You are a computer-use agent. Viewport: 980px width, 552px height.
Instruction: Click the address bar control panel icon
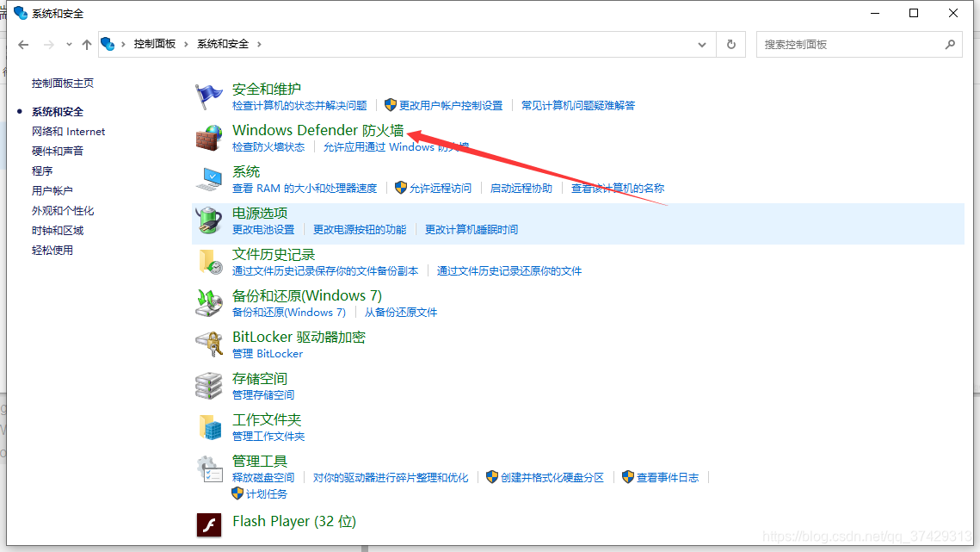click(108, 44)
